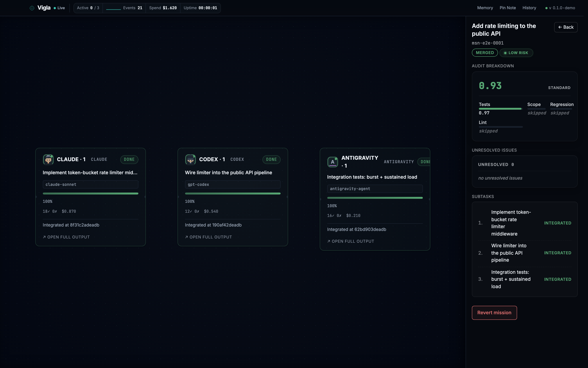Open the History menu
Image resolution: width=588 pixels, height=368 pixels.
click(x=529, y=8)
